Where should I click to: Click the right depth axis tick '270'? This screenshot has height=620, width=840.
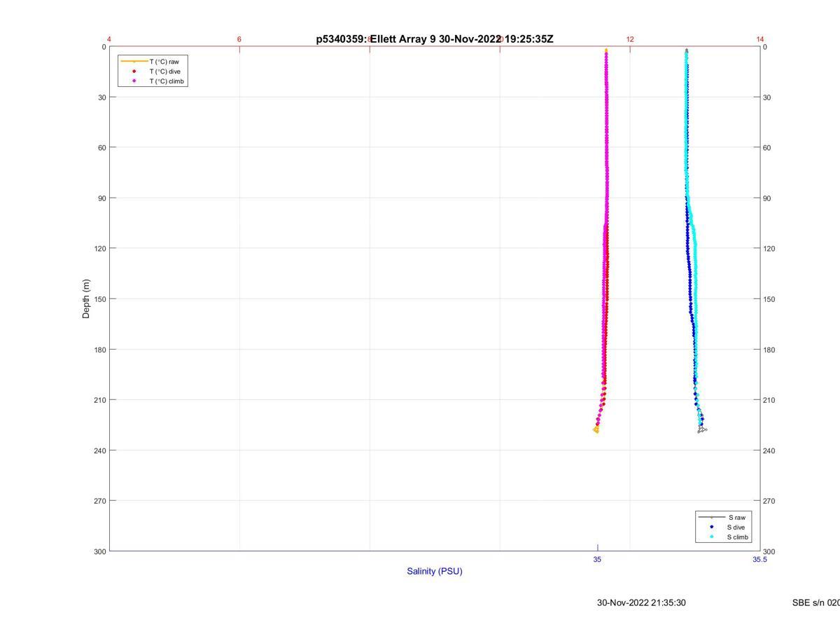point(769,501)
